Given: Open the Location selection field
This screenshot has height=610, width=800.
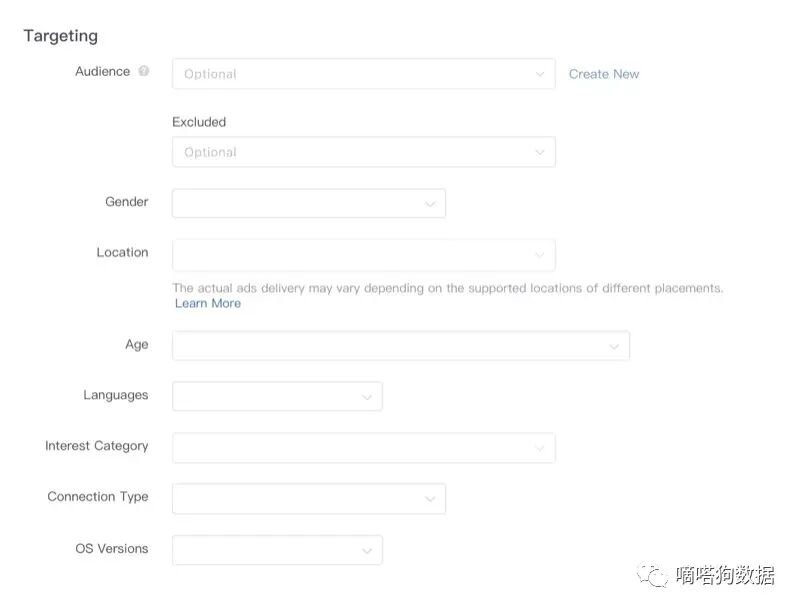Looking at the screenshot, I should point(364,255).
